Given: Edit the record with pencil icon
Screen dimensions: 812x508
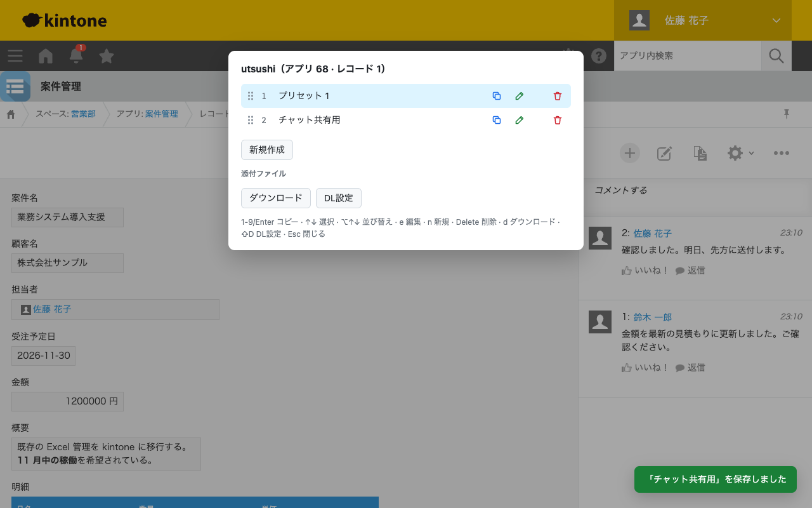Looking at the screenshot, I should coord(664,153).
